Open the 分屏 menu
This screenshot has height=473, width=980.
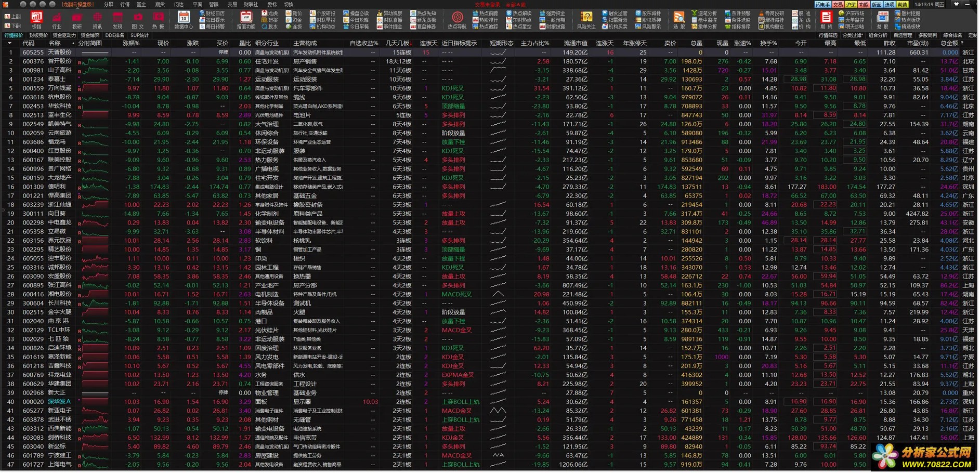tap(109, 4)
